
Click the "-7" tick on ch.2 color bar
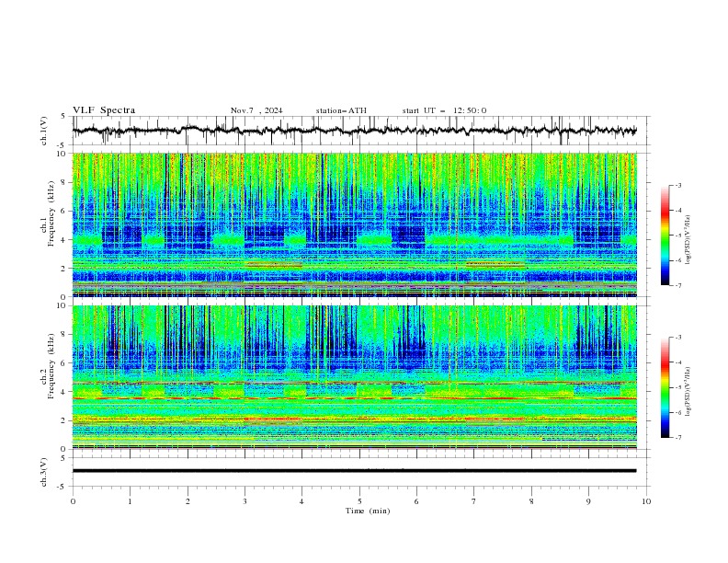pyautogui.click(x=677, y=438)
